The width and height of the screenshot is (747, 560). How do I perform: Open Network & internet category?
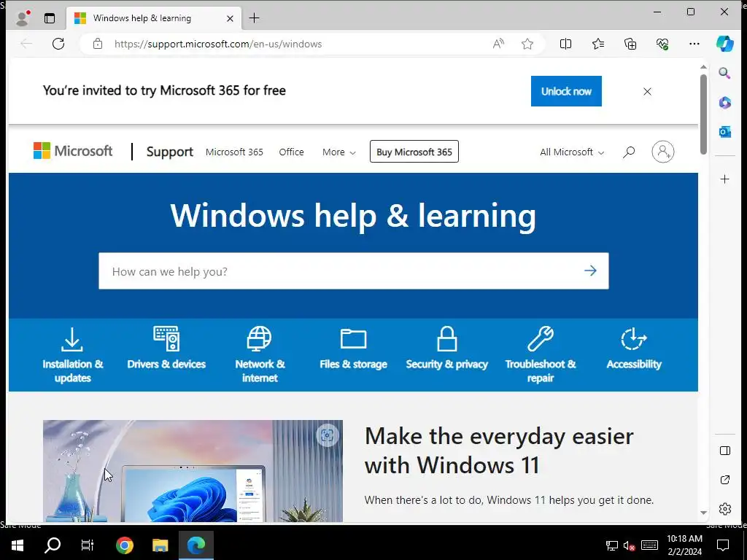[260, 355]
